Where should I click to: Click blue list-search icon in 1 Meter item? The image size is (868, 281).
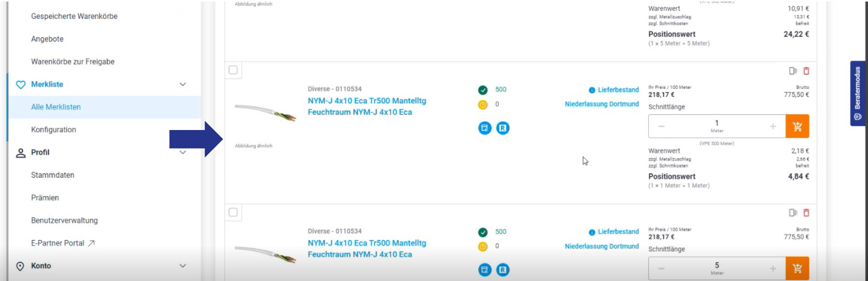pos(485,128)
